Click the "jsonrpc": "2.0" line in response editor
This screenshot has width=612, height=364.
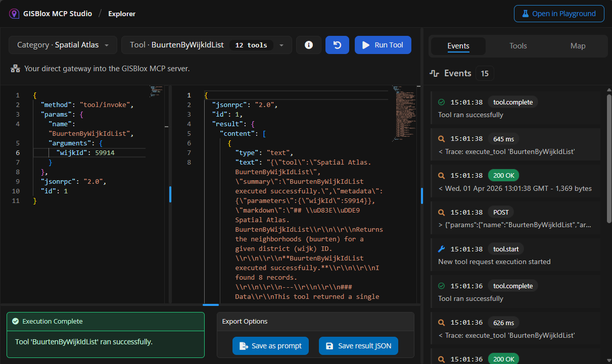pos(245,105)
